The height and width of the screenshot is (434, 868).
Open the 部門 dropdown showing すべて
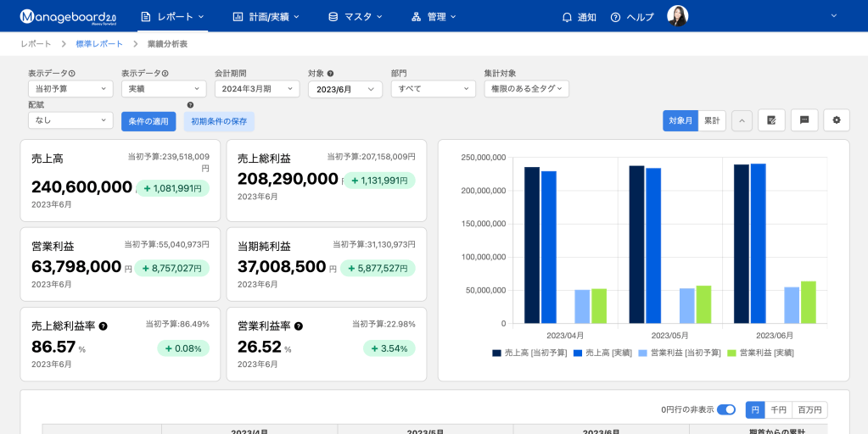(433, 89)
